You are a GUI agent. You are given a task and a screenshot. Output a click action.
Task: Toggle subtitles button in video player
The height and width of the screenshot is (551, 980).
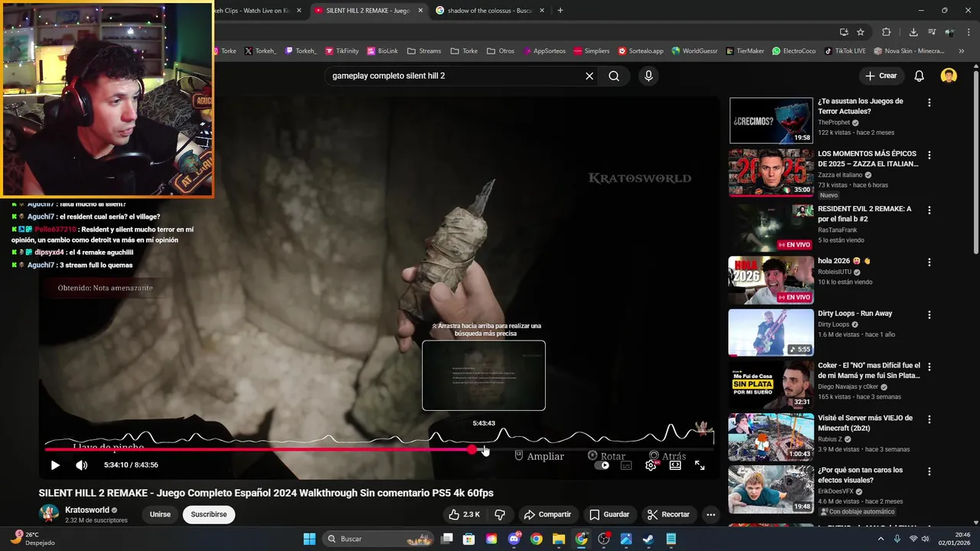coord(626,465)
